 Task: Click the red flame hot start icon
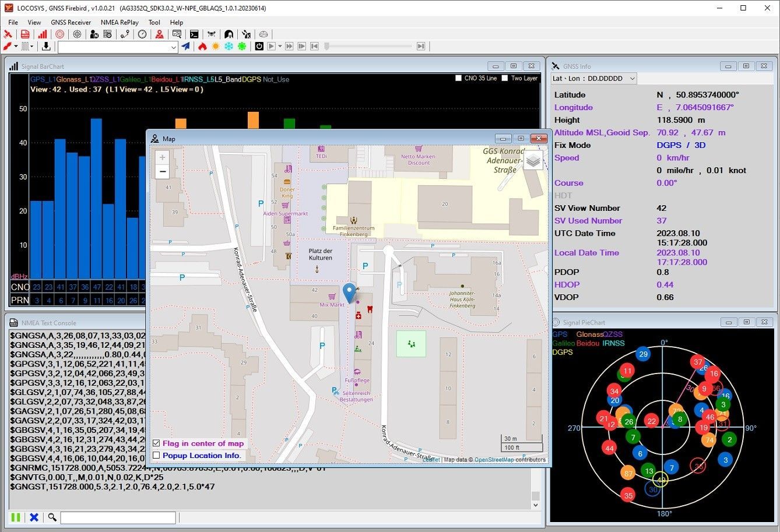202,47
